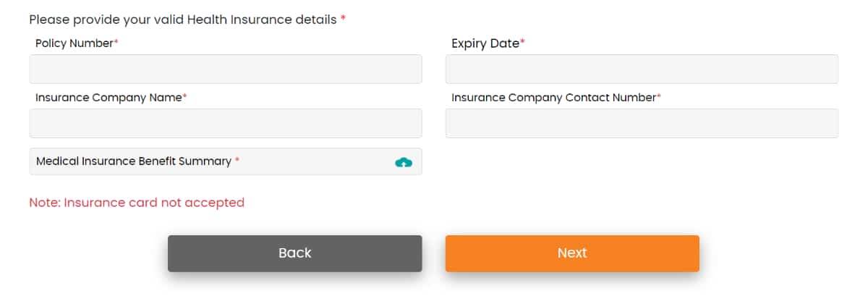The height and width of the screenshot is (304, 868).
Task: Click the asterisk after Insurance Company Contact Number
Action: [x=659, y=96]
